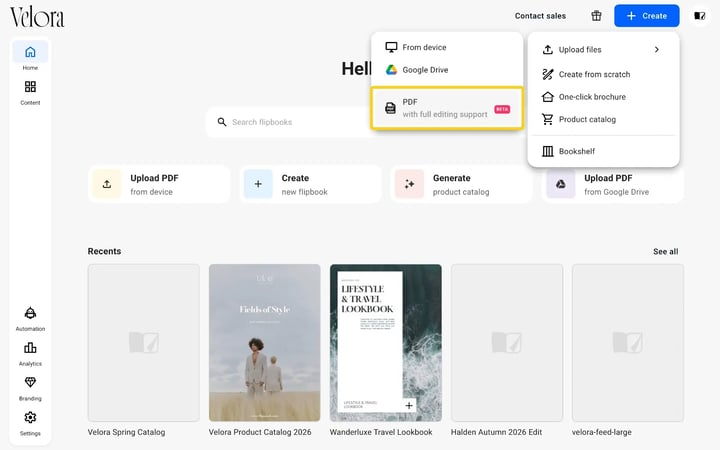Choose From device in upload submenu
This screenshot has height=450, width=720.
pyautogui.click(x=447, y=47)
